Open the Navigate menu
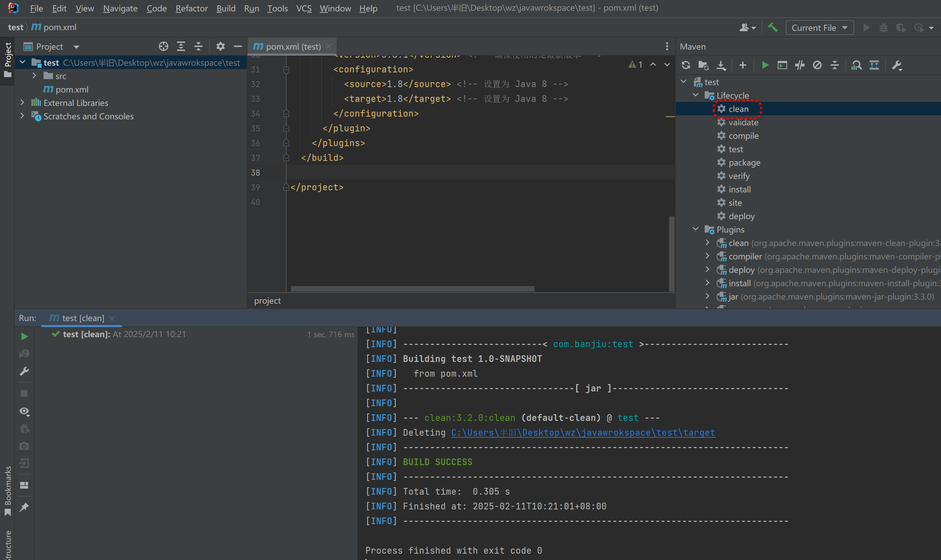The height and width of the screenshot is (560, 941). [x=120, y=8]
